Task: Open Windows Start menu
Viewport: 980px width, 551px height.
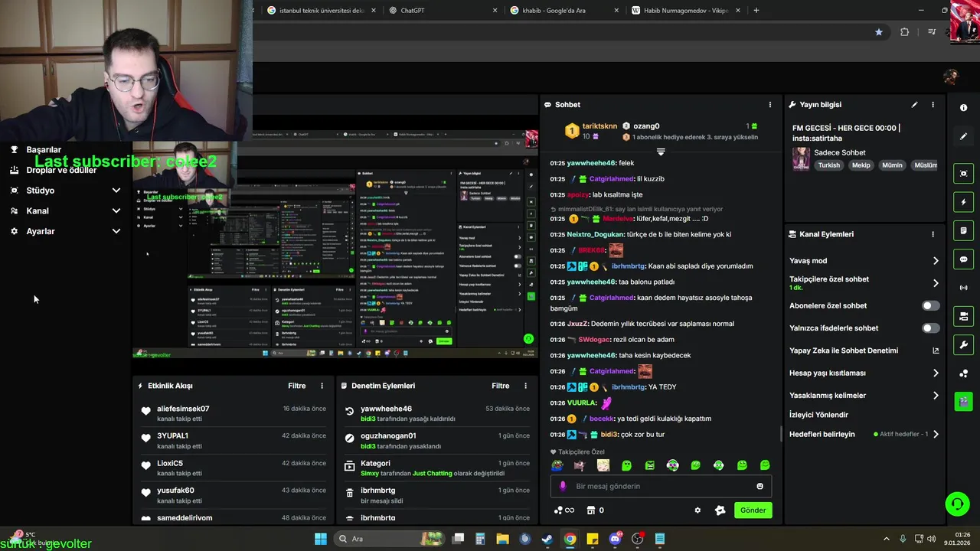Action: click(x=321, y=539)
